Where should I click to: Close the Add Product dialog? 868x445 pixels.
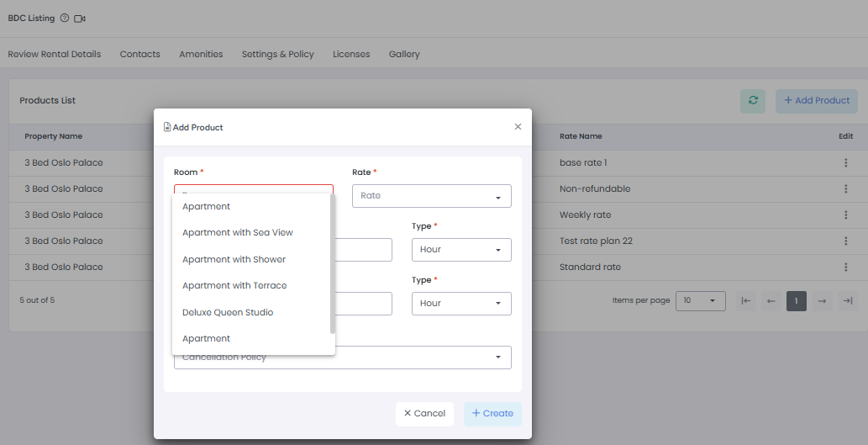tap(518, 127)
